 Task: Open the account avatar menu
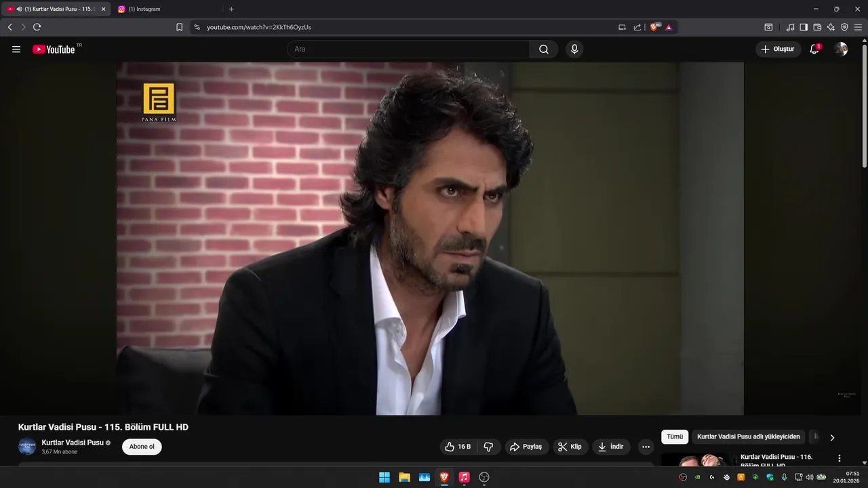841,49
